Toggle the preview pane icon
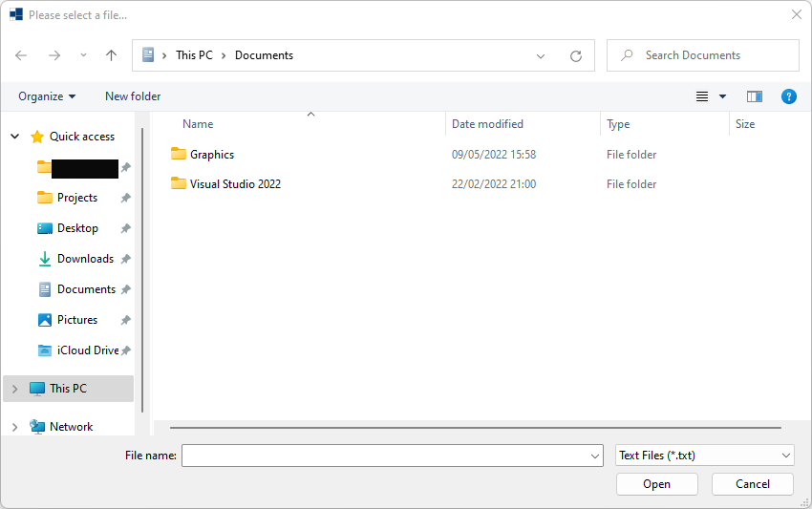Screen dimensions: 812x509 [755, 96]
